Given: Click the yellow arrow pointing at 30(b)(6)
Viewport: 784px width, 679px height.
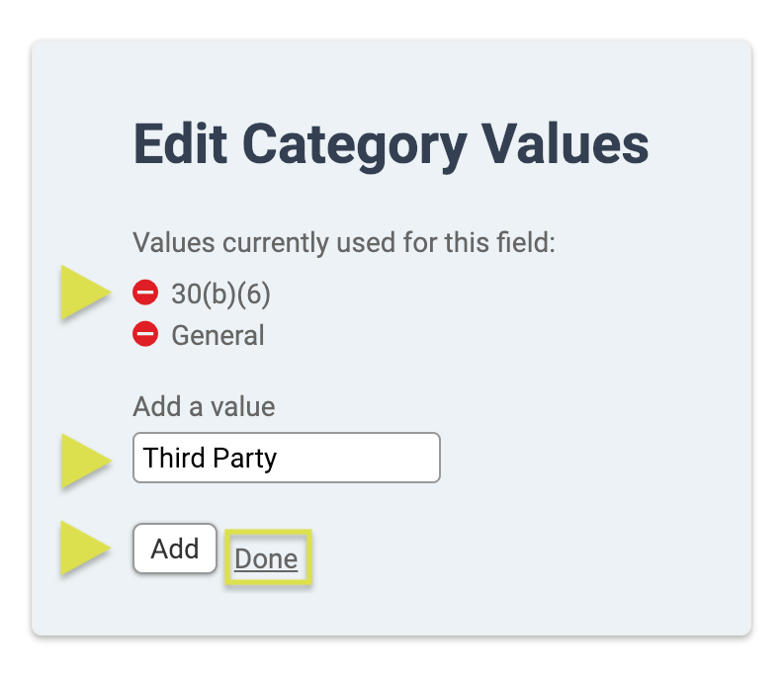Looking at the screenshot, I should click(x=85, y=293).
